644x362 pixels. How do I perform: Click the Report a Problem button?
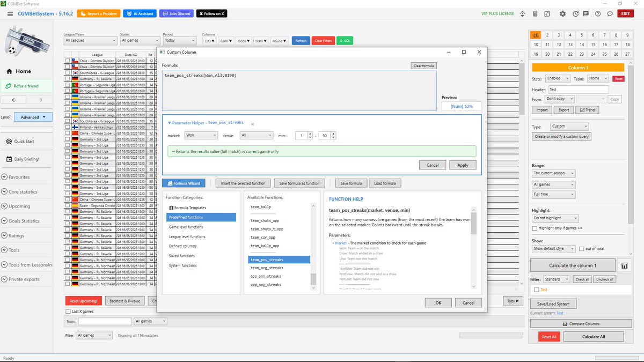pos(98,13)
